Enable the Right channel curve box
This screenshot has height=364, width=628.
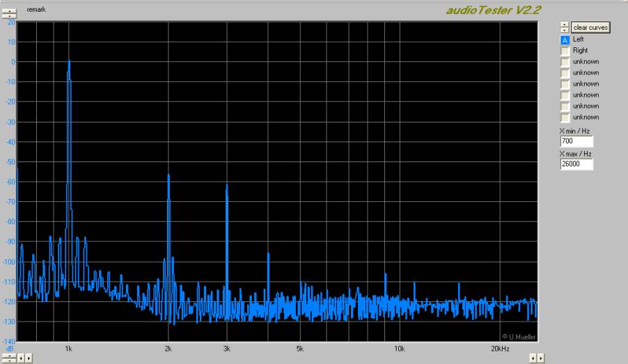point(565,51)
